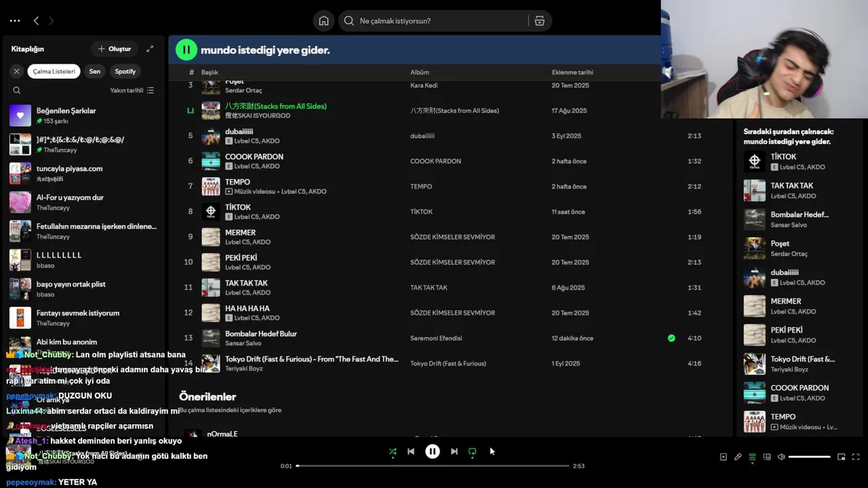
Task: Go back with the left arrow
Action: [36, 21]
